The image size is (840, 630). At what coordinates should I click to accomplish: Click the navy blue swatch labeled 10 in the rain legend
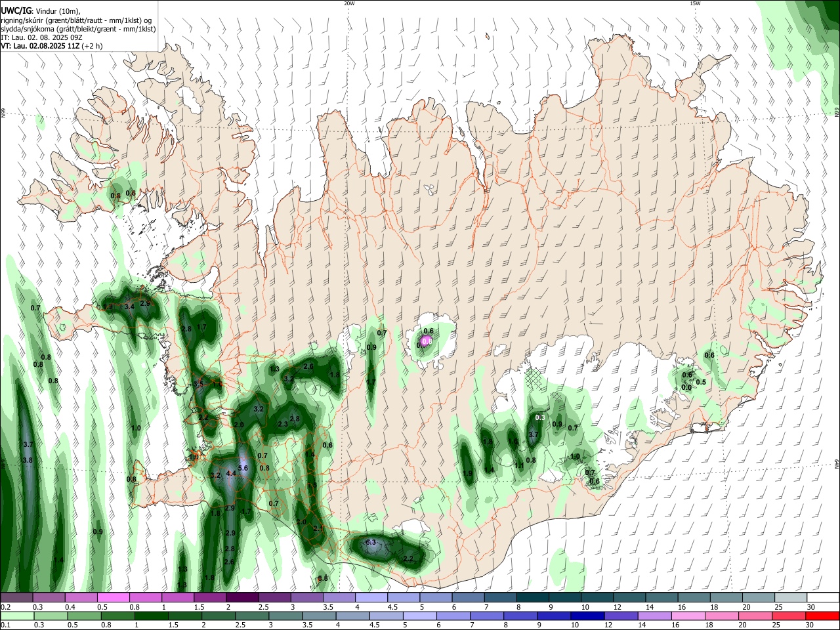[586, 616]
